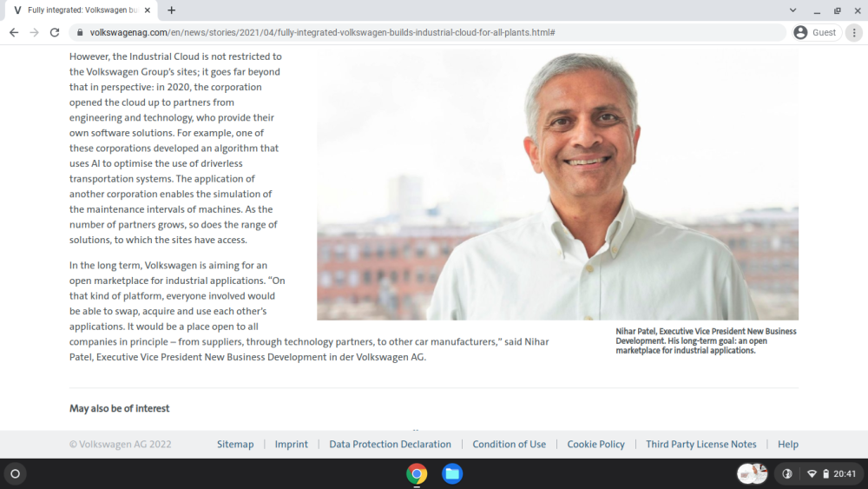Click the battery status icon
Image resolution: width=868 pixels, height=489 pixels.
point(825,473)
